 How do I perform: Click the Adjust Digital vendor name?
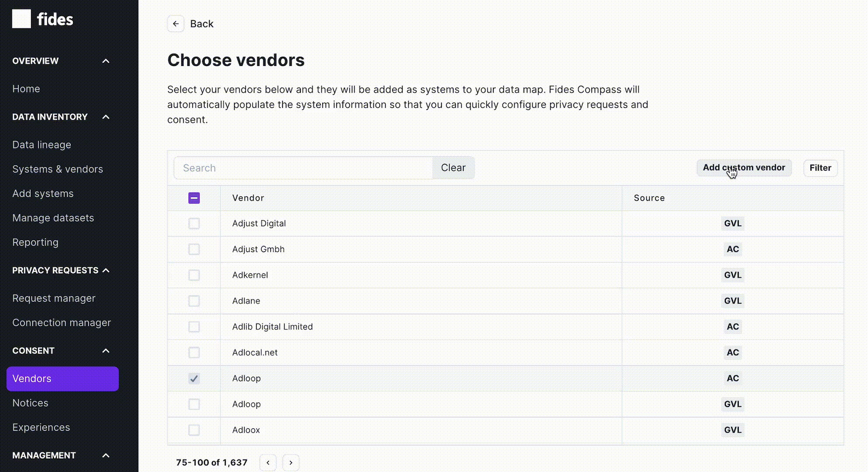click(x=259, y=223)
